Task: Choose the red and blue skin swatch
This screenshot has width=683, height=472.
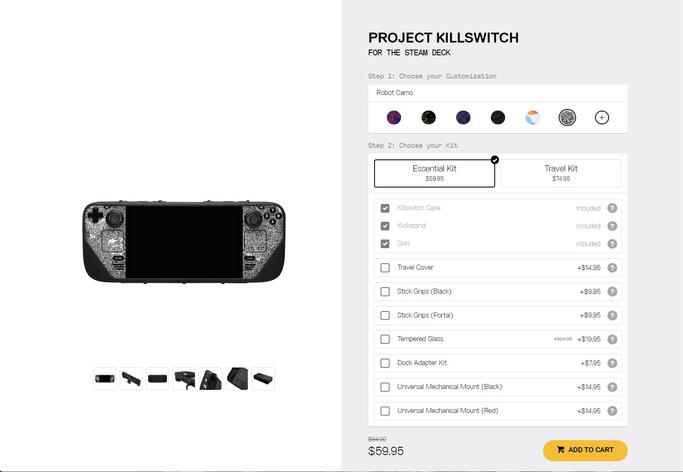Action: [x=394, y=118]
